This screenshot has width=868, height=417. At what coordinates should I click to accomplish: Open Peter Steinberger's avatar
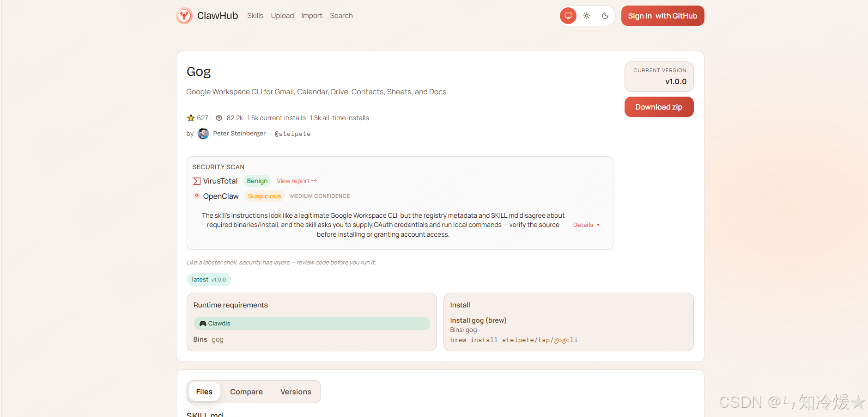(203, 134)
